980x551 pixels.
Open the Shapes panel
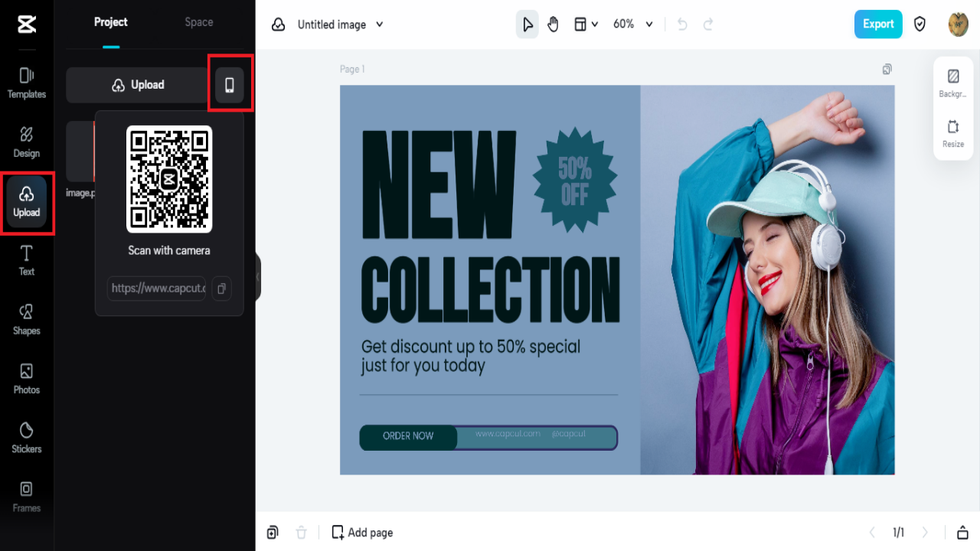(27, 320)
